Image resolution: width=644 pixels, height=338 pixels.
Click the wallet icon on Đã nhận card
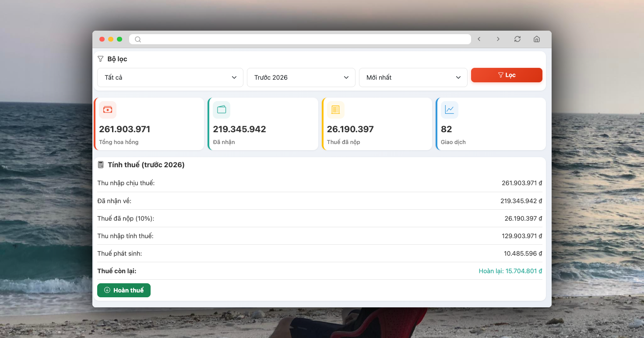(222, 110)
